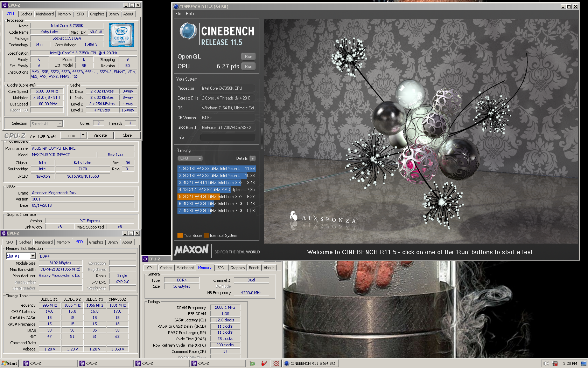Viewport: 588px width, 368px height.
Task: Click the MAXIMUS VIII IMPACT model field
Action: click(x=64, y=155)
